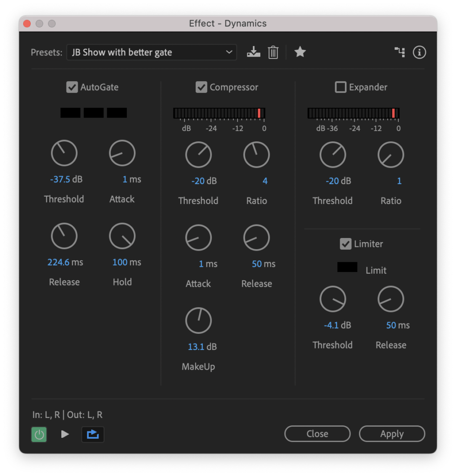Click the MakeUp value 13.1 dB
The image size is (456, 476).
coord(202,347)
